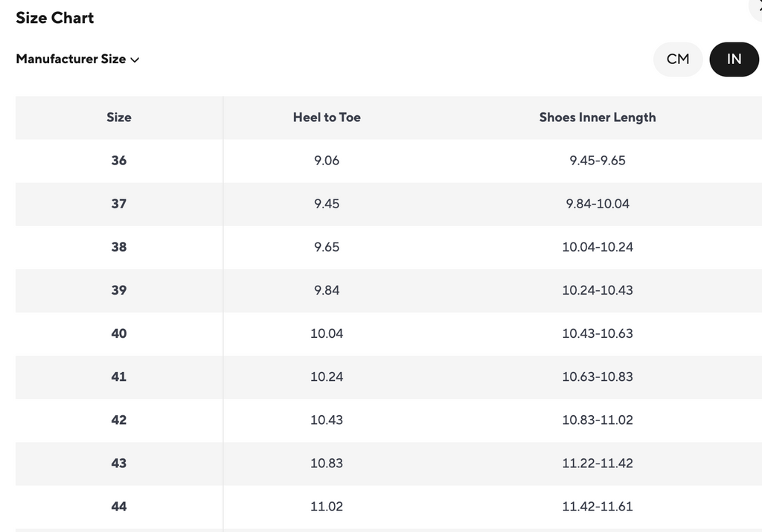Pick size 39 in the size column

[119, 290]
